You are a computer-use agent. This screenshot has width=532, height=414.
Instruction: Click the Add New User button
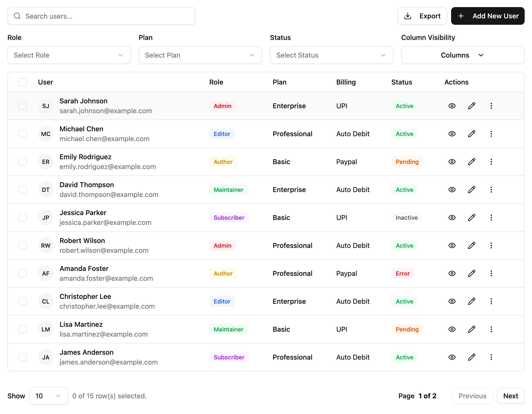pos(488,16)
